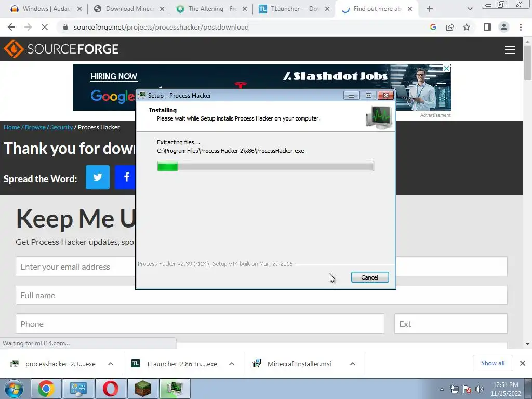Click the taskbar clock
532x399 pixels.
pyautogui.click(x=506, y=389)
